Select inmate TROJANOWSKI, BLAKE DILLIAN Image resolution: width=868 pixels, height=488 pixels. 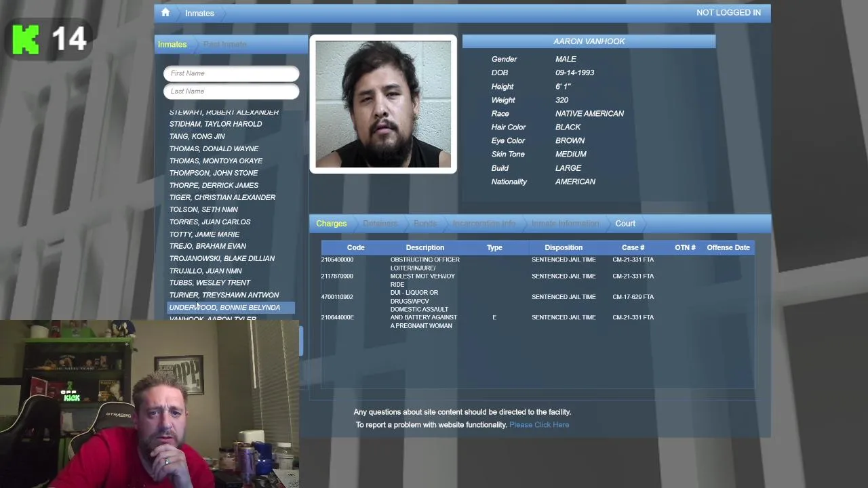click(x=222, y=258)
